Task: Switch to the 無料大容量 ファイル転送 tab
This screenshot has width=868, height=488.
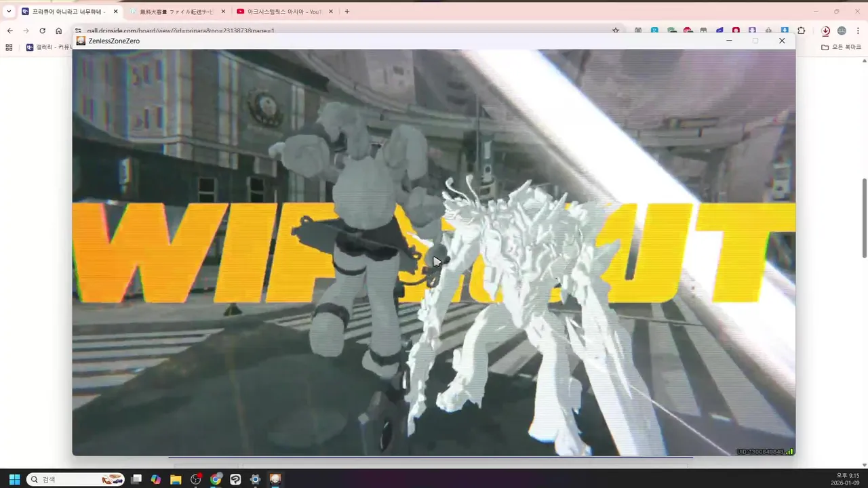Action: click(176, 12)
